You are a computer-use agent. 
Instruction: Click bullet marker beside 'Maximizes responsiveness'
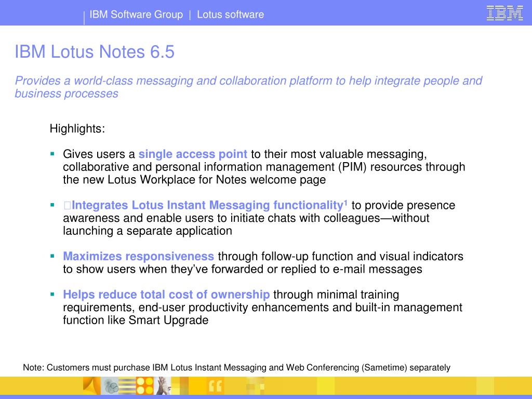tap(52, 256)
